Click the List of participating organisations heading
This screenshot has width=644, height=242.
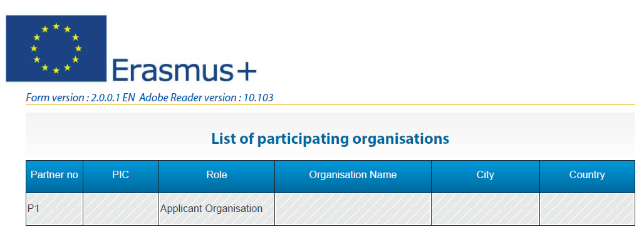(330, 139)
